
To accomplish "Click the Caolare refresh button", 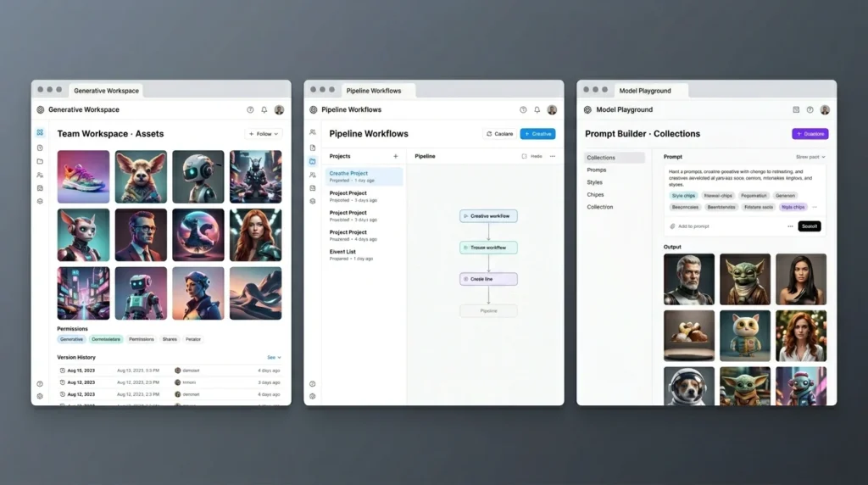I will pos(500,134).
